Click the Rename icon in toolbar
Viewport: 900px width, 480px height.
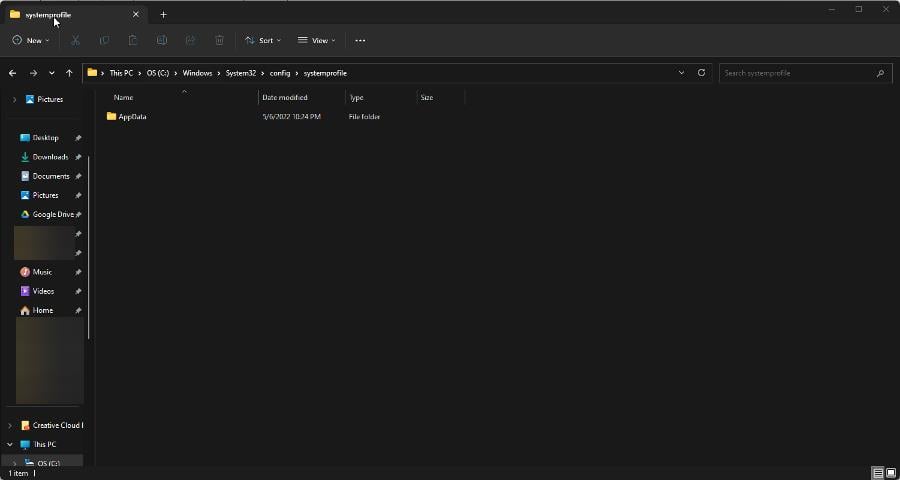tap(161, 40)
